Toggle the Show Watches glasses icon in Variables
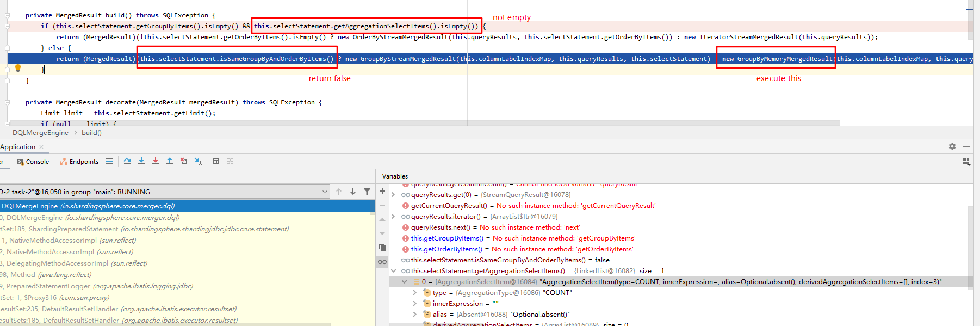The width and height of the screenshot is (980, 326). [382, 262]
